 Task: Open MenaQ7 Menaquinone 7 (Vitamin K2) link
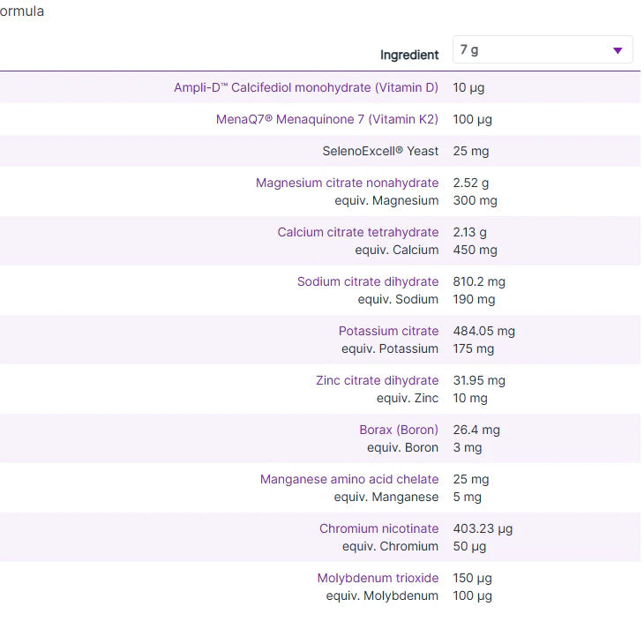(326, 119)
